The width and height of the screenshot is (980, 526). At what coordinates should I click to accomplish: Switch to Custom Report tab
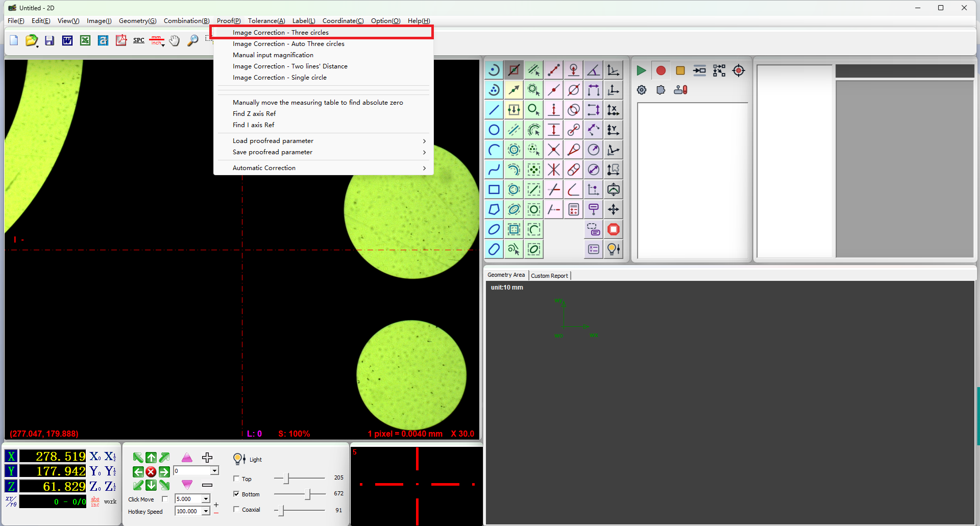pos(549,276)
